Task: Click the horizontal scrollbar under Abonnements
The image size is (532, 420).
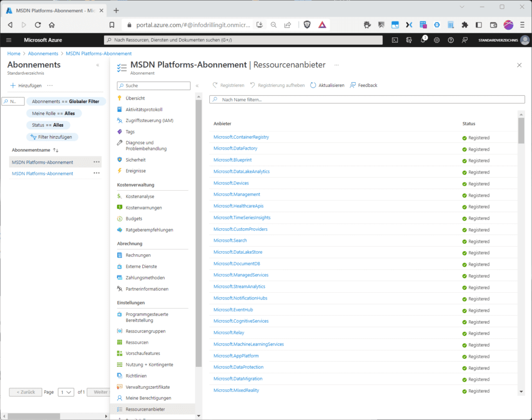Action: [34, 416]
